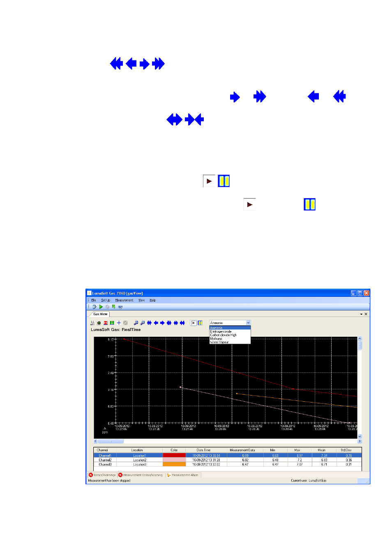Click the single left arrow in the Gas View toolbar

(x=156, y=323)
